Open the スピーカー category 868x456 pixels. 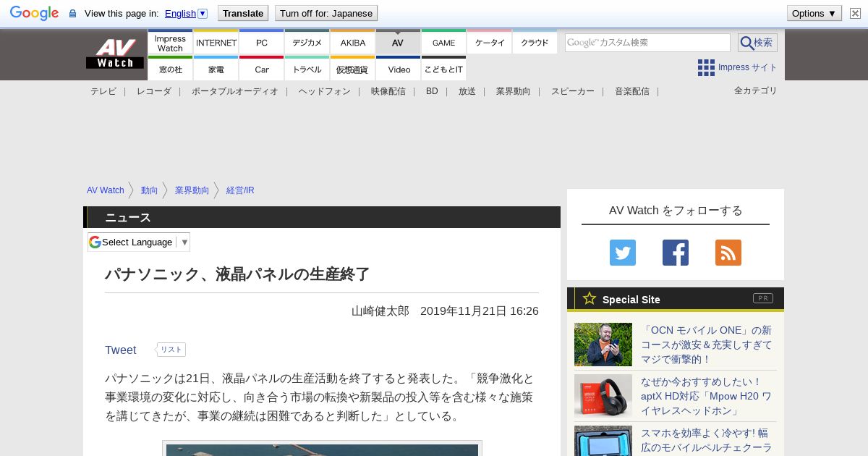573,91
